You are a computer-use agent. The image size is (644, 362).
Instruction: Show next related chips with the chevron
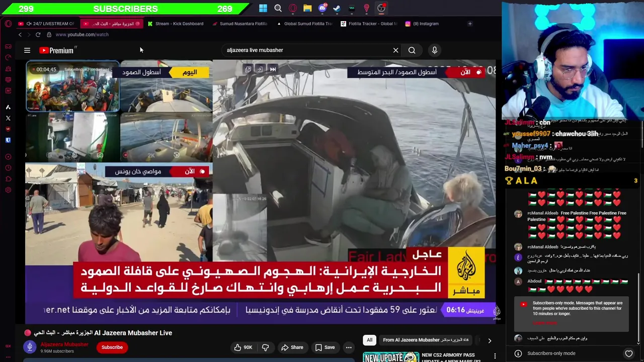(x=490, y=340)
